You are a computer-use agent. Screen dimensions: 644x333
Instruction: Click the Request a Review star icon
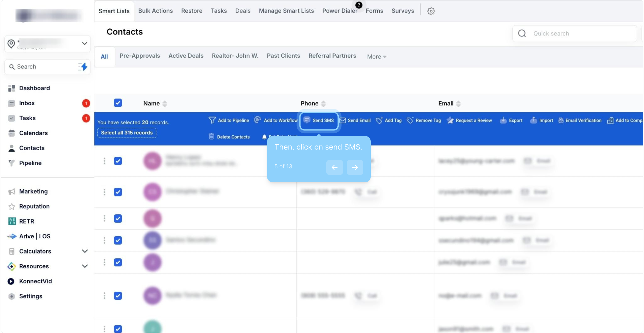[450, 120]
